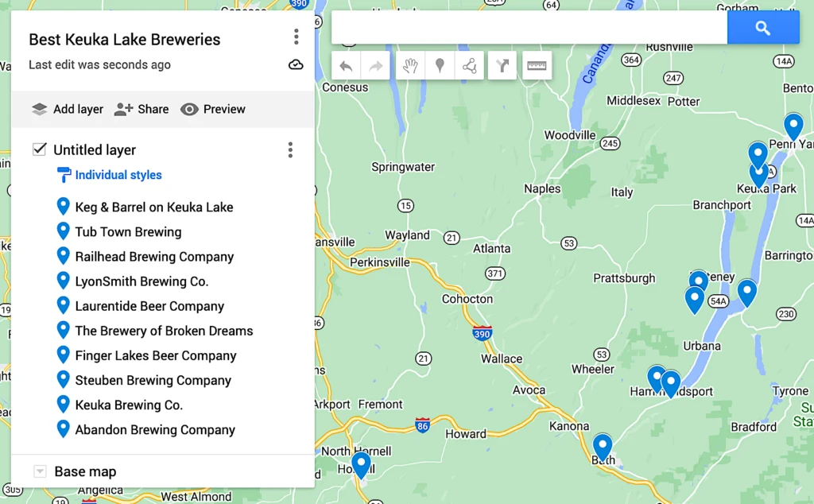Click the paint roller style icon
Screen dimensions: 814x504
tap(64, 175)
